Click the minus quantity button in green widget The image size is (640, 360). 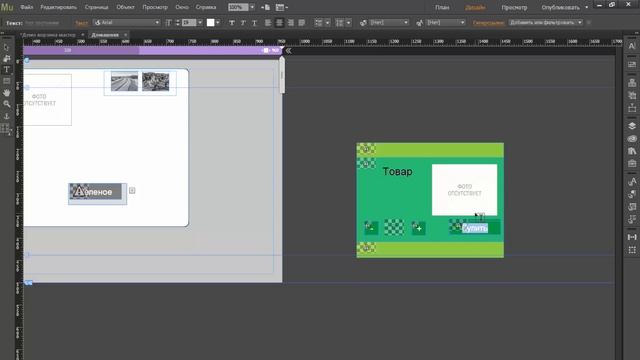(371, 228)
